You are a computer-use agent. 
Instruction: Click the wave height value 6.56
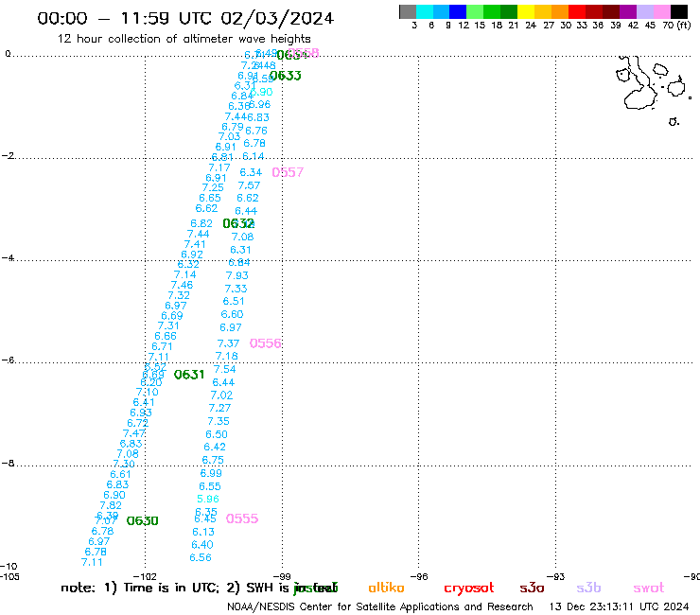[x=201, y=557]
